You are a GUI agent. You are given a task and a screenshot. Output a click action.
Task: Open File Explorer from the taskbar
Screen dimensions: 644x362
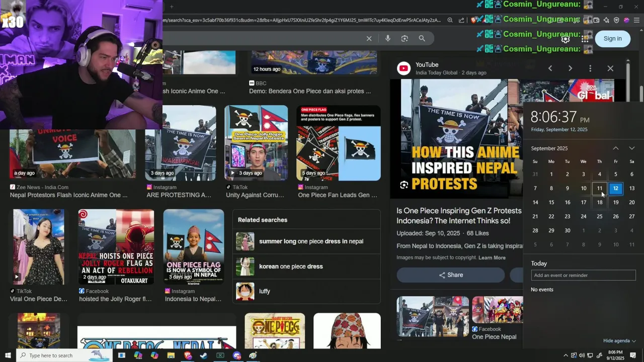click(x=171, y=355)
